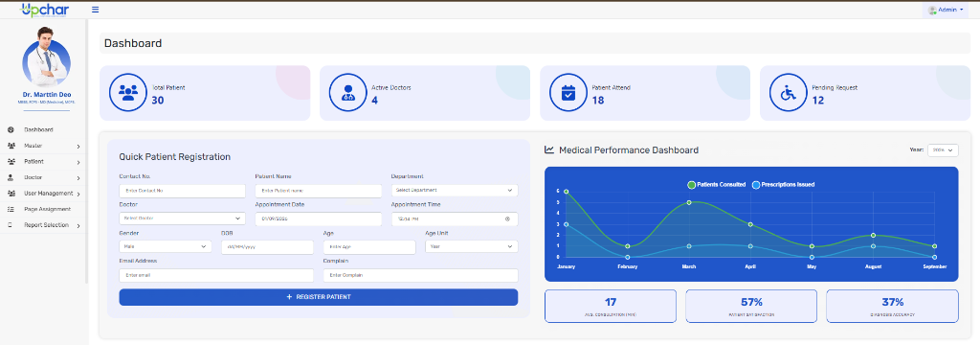Focus the Patient Name input
Image resolution: width=980 pixels, height=345 pixels.
click(318, 191)
